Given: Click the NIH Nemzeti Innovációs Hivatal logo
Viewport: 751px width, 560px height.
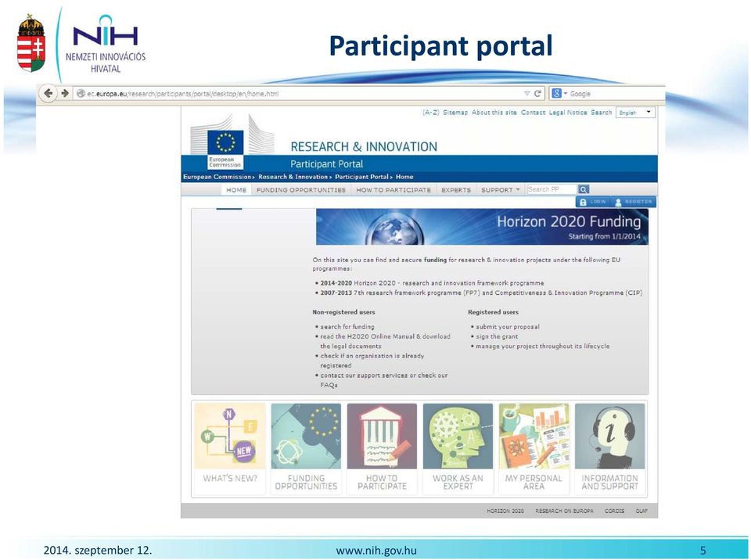Looking at the screenshot, I should pyautogui.click(x=106, y=45).
